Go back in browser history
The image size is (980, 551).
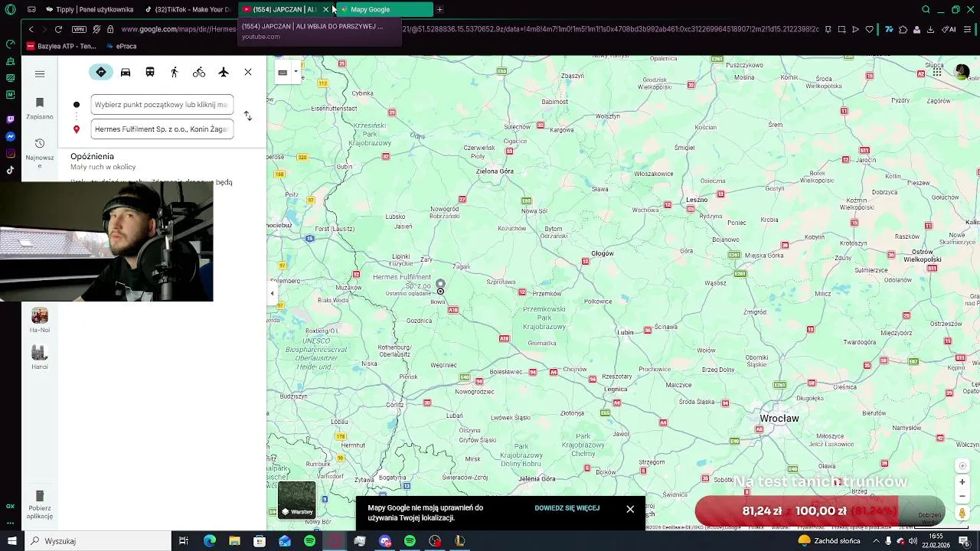click(x=31, y=29)
